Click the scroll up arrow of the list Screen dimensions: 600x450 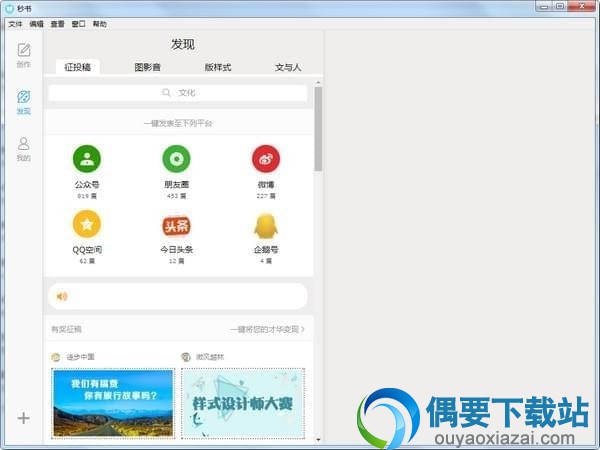(x=318, y=83)
